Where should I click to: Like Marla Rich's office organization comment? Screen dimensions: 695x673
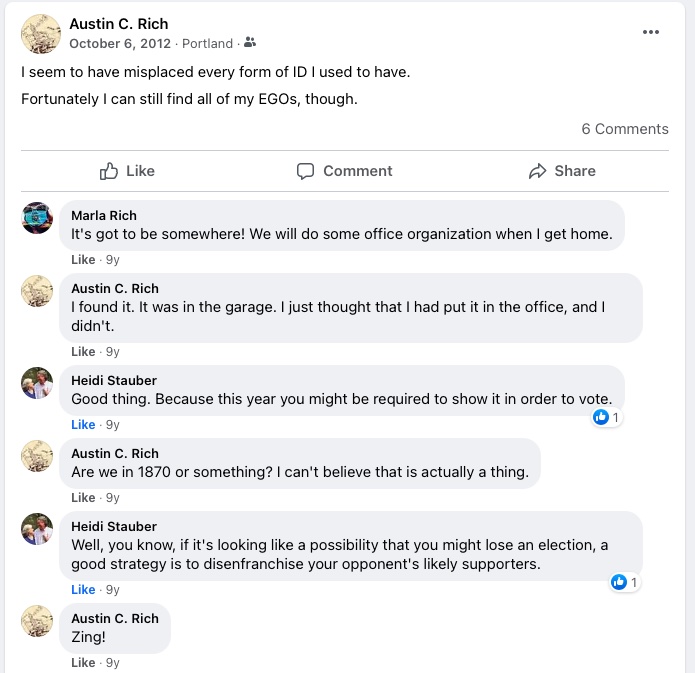(x=83, y=260)
